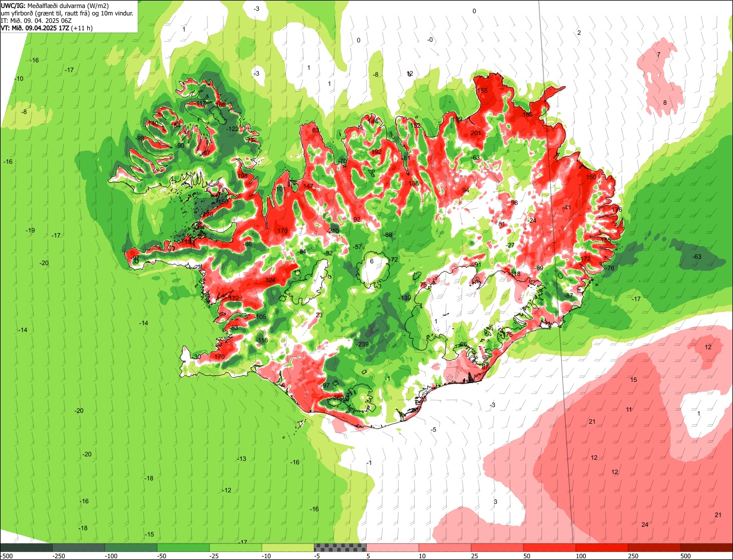Click the legend segment between -100 and -50

131,547
